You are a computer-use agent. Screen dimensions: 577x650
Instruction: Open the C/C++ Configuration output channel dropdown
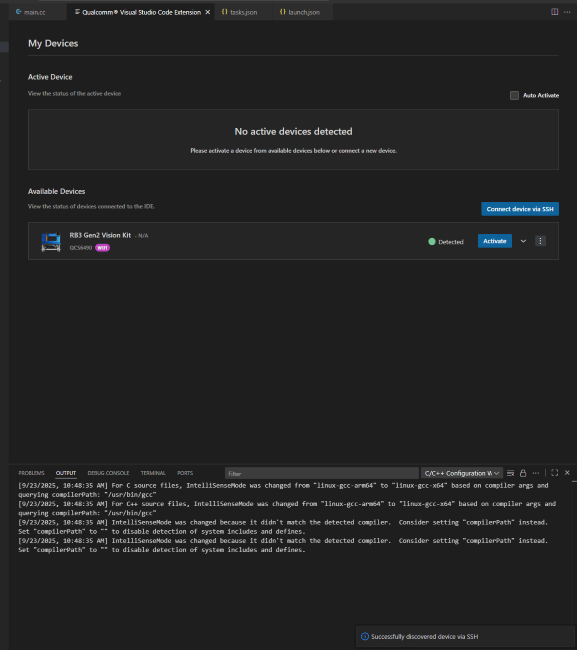point(462,473)
